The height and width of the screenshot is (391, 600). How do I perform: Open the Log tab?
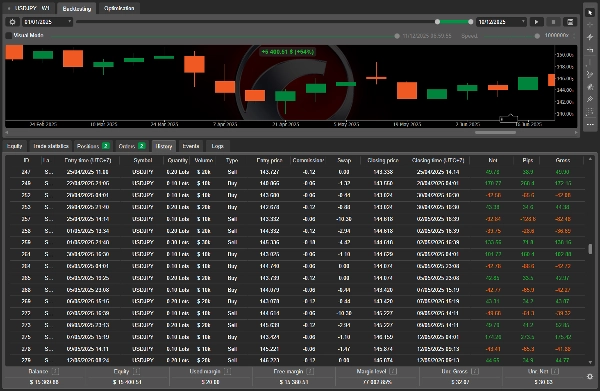tap(217, 146)
